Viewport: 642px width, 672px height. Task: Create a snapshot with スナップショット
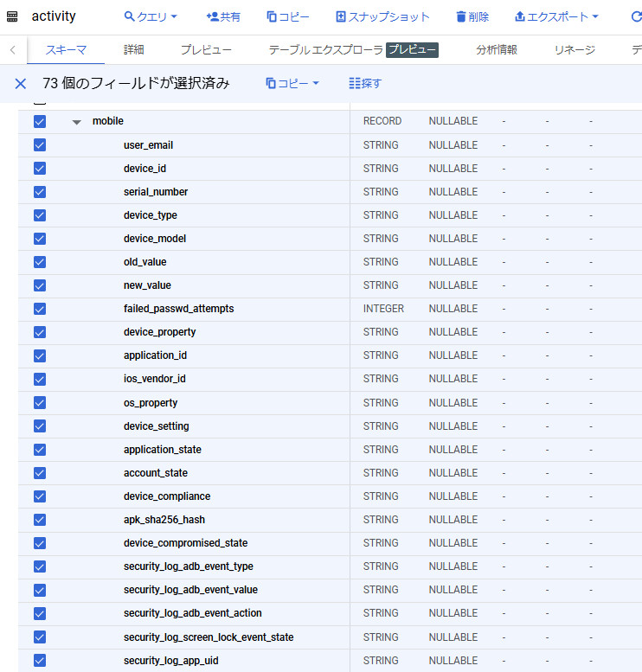(382, 16)
